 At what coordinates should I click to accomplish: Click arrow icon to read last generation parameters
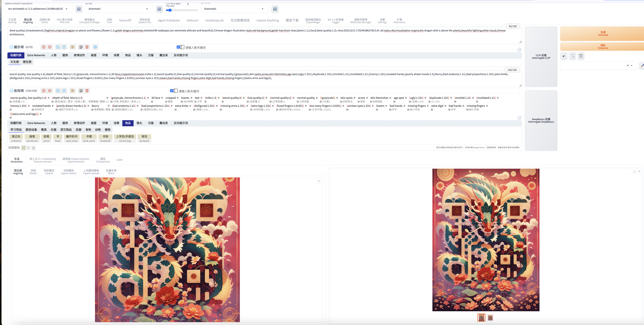pos(564,56)
